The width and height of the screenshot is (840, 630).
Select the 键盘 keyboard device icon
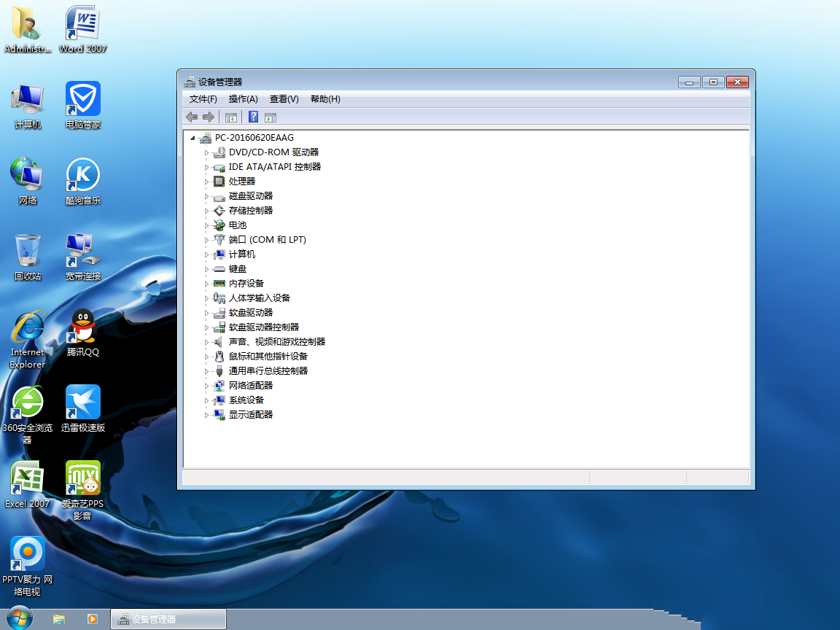point(219,268)
